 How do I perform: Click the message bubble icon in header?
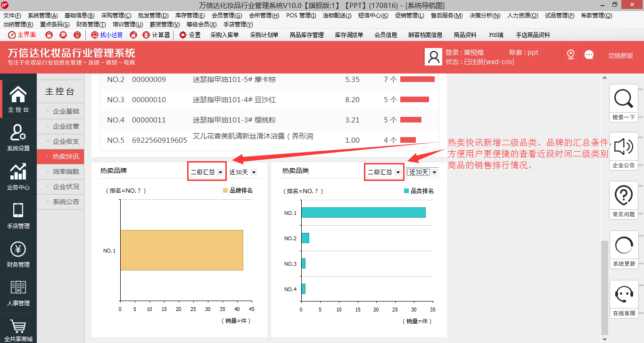pos(589,55)
